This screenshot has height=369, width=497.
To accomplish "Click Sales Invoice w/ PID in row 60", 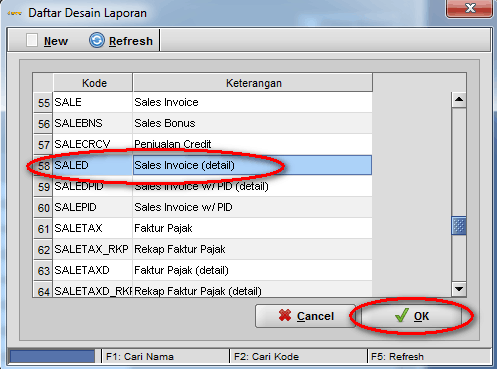I will click(x=253, y=207).
